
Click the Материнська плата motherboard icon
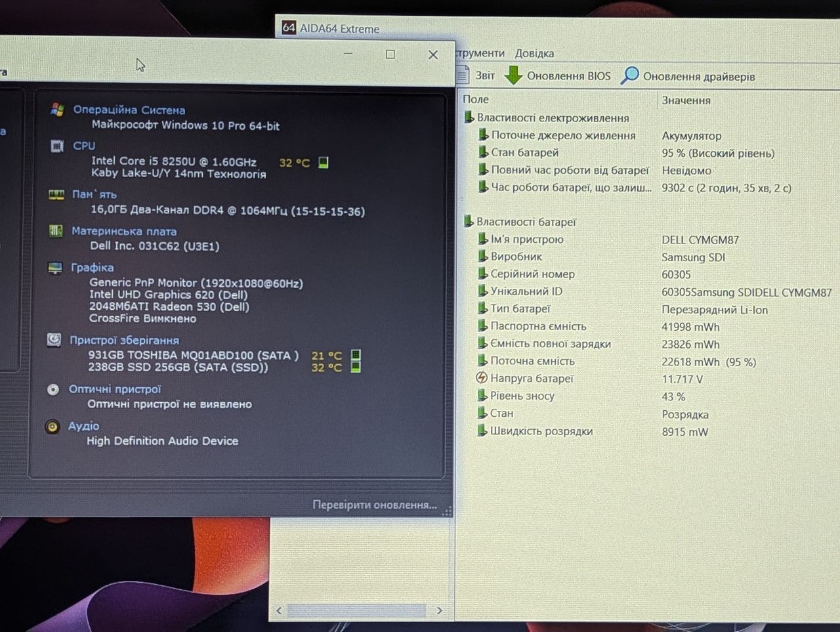tap(56, 231)
